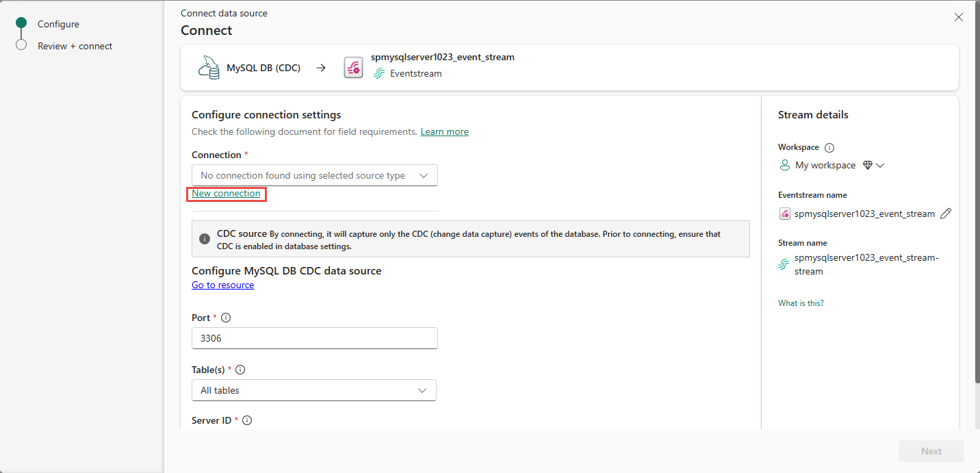Edit the Eventstream name with pencil icon
This screenshot has width=980, height=473.
(946, 214)
